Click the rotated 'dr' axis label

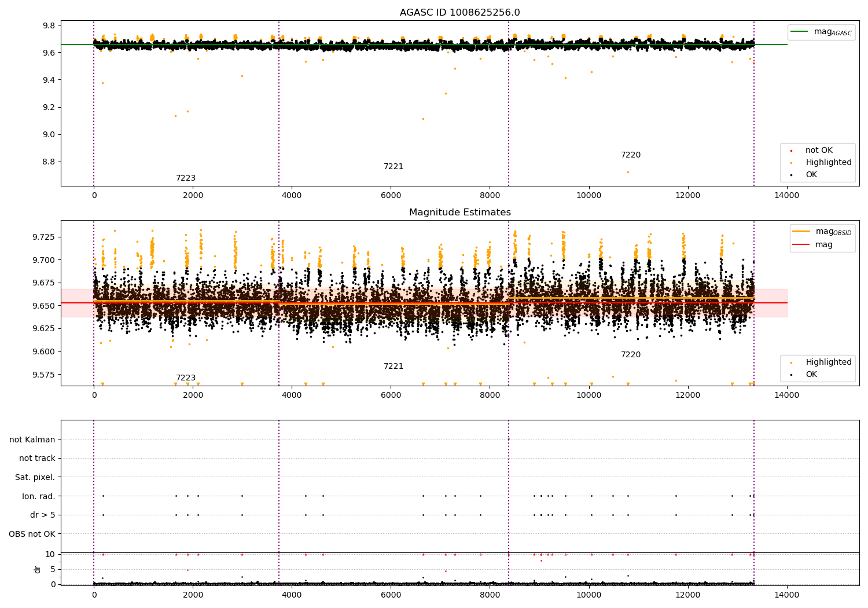pos(38,569)
